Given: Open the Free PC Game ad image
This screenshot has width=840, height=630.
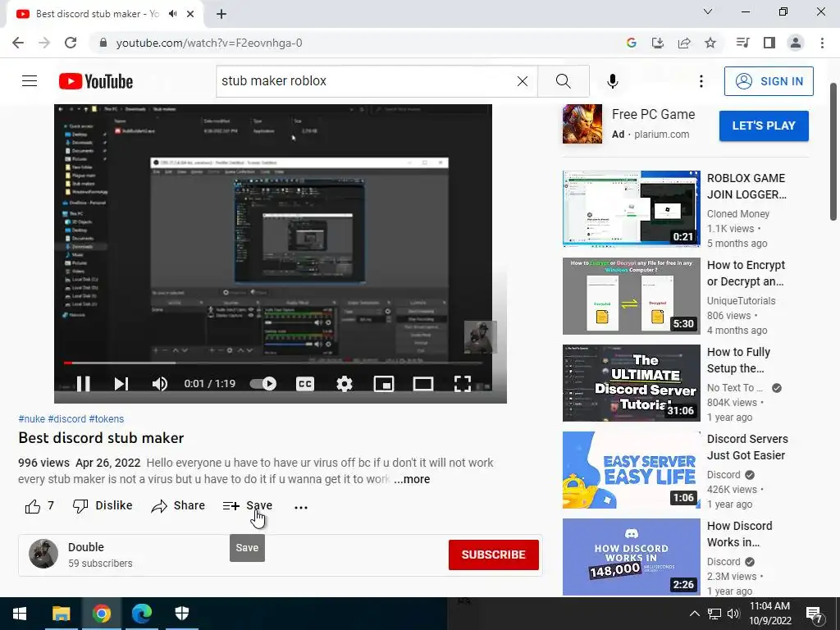Looking at the screenshot, I should 582,124.
